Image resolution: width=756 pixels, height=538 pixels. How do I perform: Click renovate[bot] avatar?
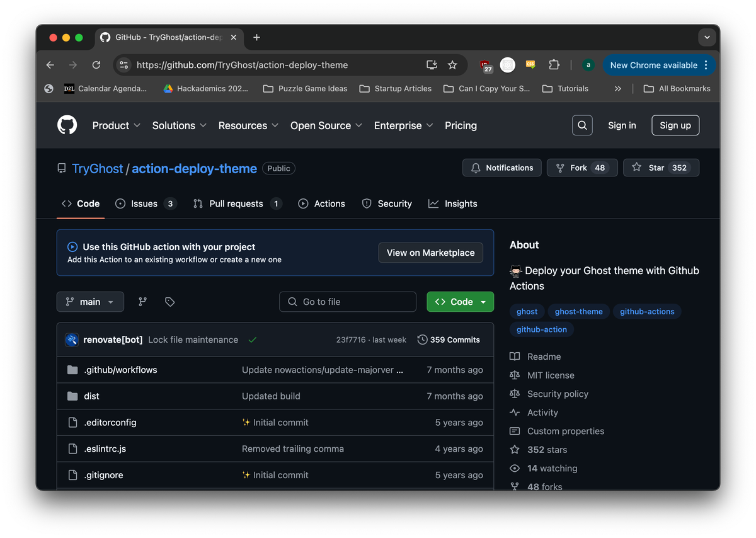(71, 340)
